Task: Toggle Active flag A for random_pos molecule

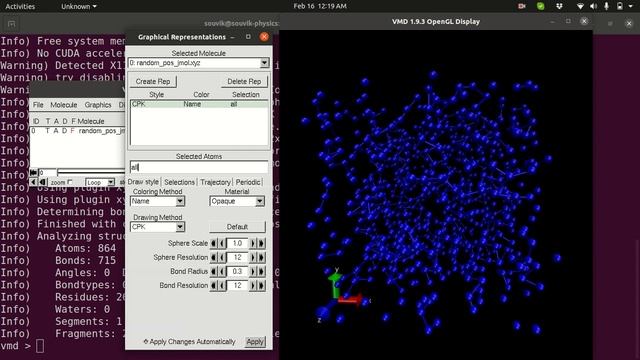Action: coord(56,131)
